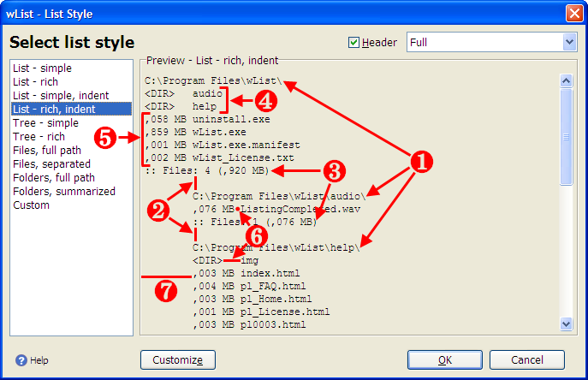Click 'pl0003.html' in the preview
The width and height of the screenshot is (588, 380).
(x=273, y=324)
